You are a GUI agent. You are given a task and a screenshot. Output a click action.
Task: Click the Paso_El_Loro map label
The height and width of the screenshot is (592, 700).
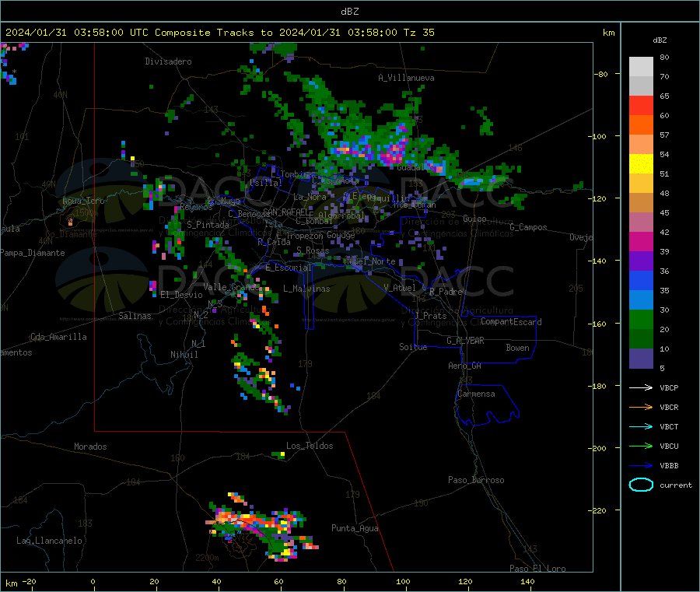[538, 569]
